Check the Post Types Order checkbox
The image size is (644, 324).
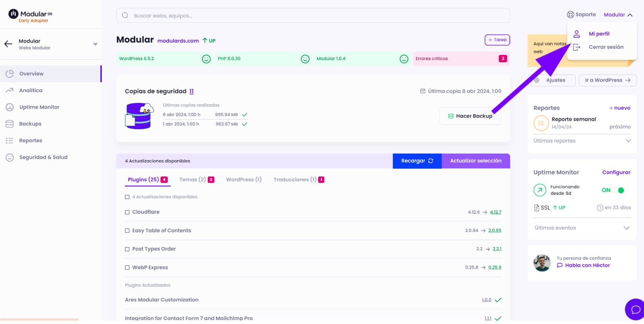click(127, 249)
